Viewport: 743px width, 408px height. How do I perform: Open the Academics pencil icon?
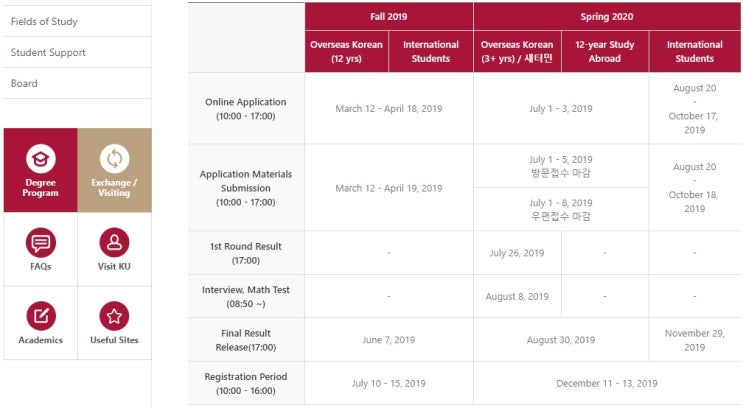click(41, 316)
